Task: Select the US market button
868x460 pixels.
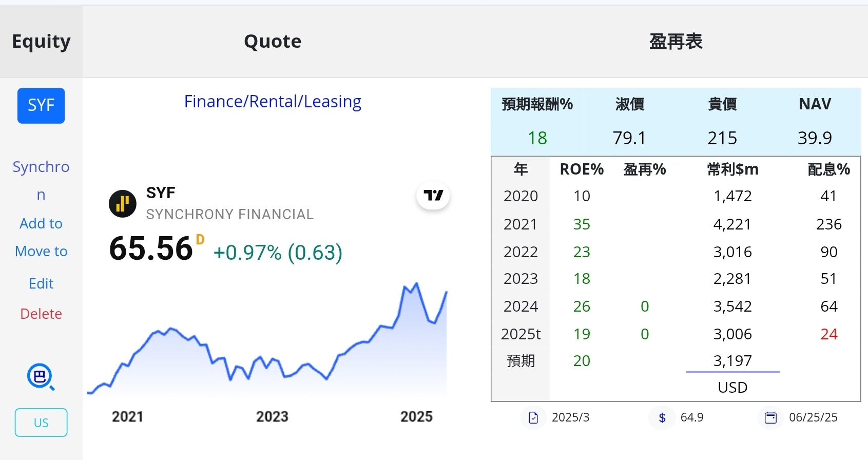Action: (x=41, y=423)
